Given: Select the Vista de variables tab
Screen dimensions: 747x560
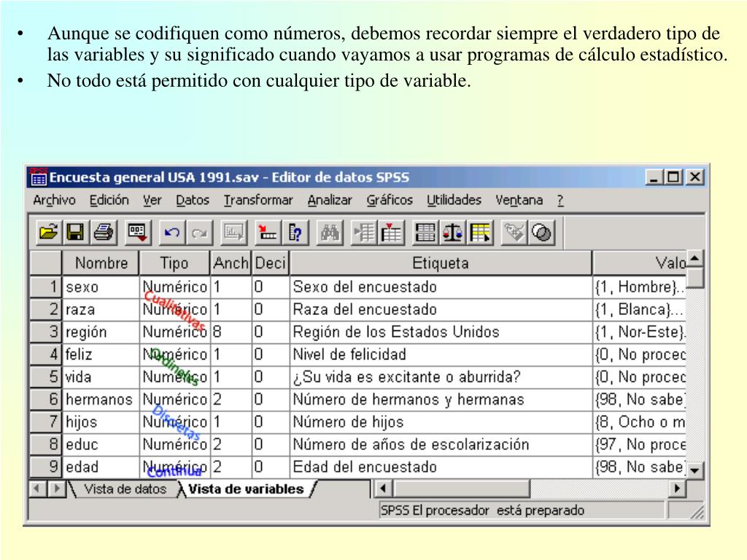Looking at the screenshot, I should (246, 489).
